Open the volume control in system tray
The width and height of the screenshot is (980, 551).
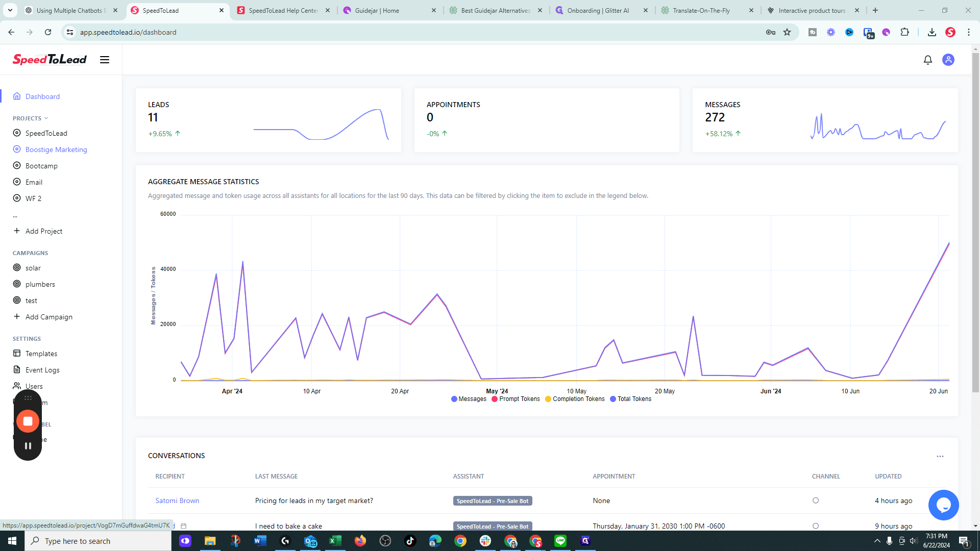click(914, 541)
